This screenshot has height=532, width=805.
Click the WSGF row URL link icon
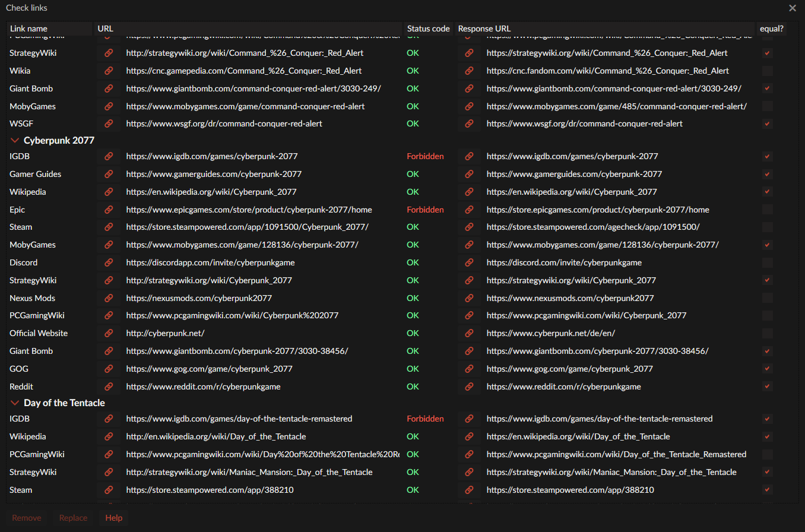pos(109,123)
